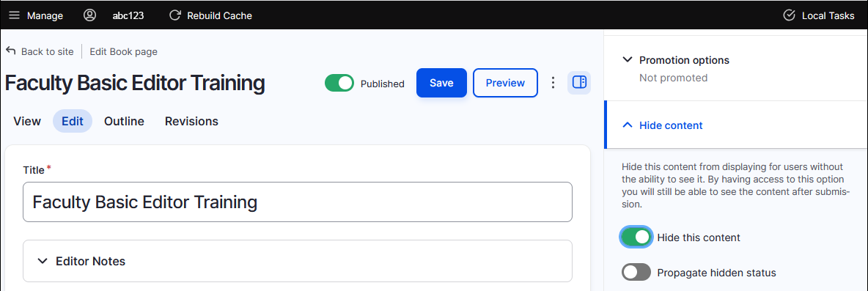
Task: Switch to the View tab
Action: 27,121
